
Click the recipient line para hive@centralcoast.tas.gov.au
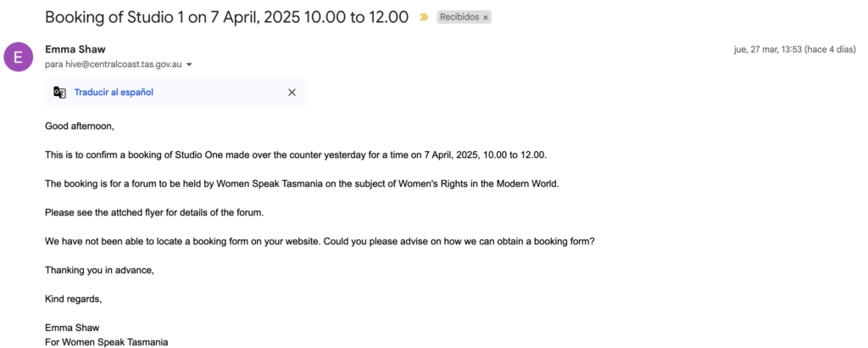pos(113,65)
